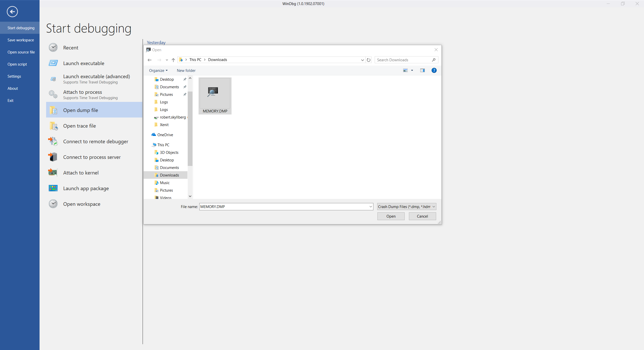Open the help question mark icon

pyautogui.click(x=434, y=70)
